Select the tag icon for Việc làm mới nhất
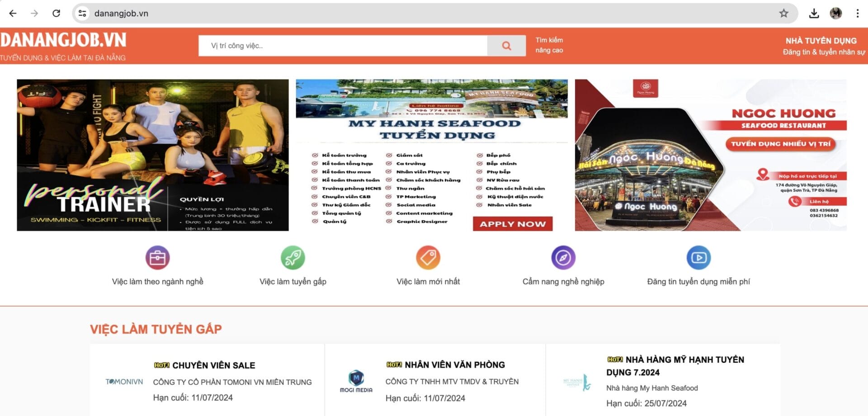The width and height of the screenshot is (868, 416). 428,257
